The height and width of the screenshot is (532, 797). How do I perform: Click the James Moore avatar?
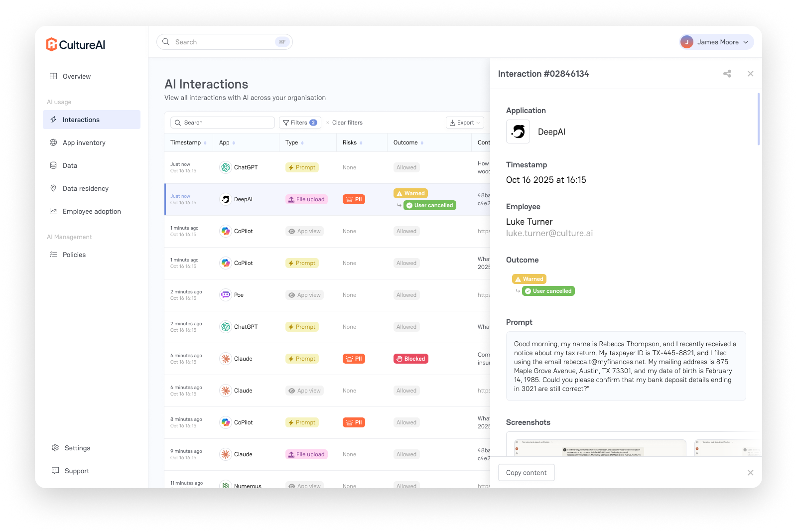click(687, 42)
